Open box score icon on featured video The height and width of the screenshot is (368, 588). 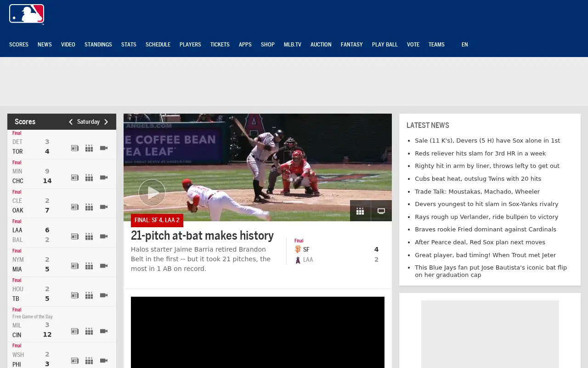[x=360, y=211]
